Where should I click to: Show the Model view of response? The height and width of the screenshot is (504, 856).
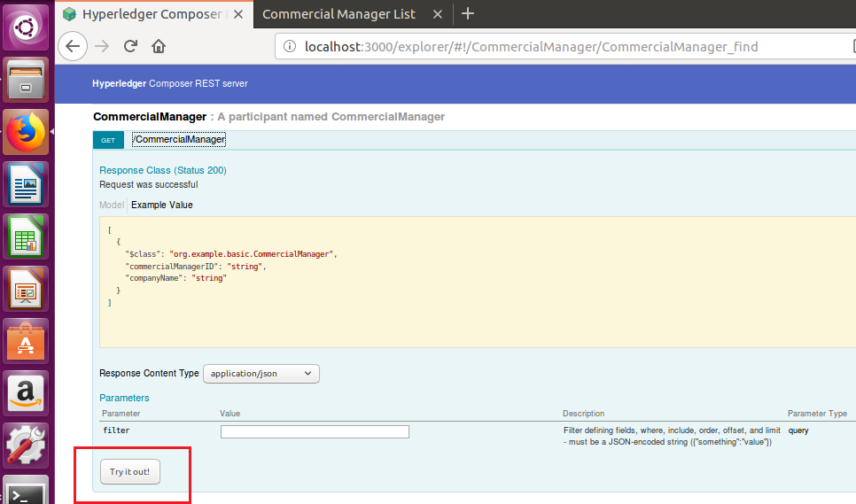tap(112, 205)
